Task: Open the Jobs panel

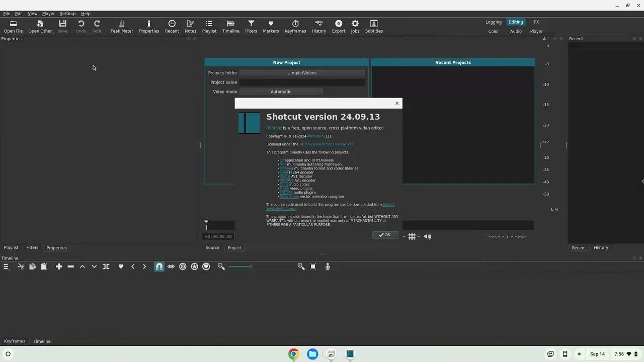Action: pos(355,26)
